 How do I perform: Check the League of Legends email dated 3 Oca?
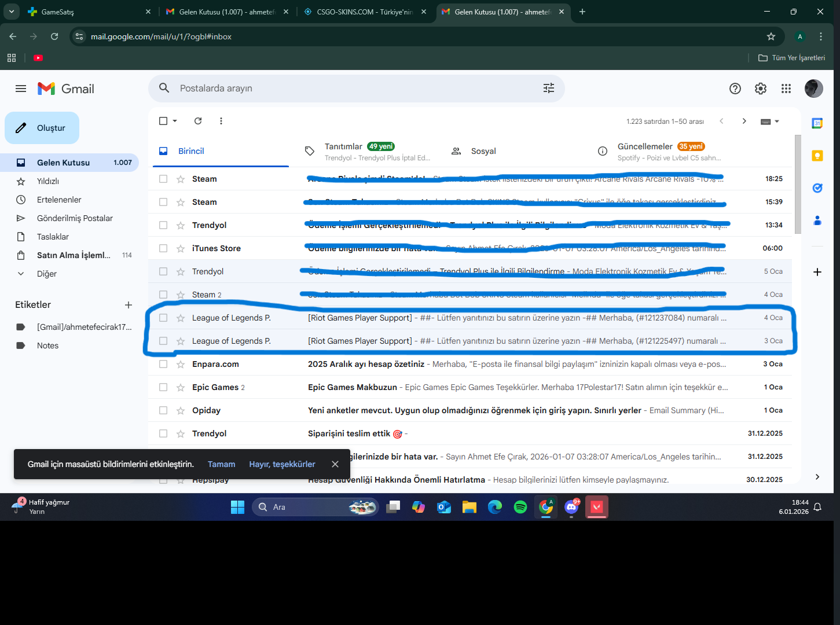click(163, 341)
